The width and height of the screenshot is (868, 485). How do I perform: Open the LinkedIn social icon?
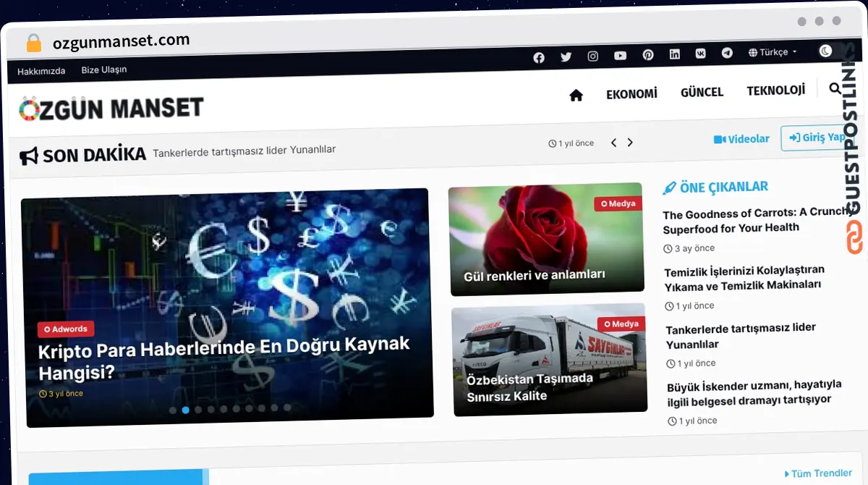[675, 54]
